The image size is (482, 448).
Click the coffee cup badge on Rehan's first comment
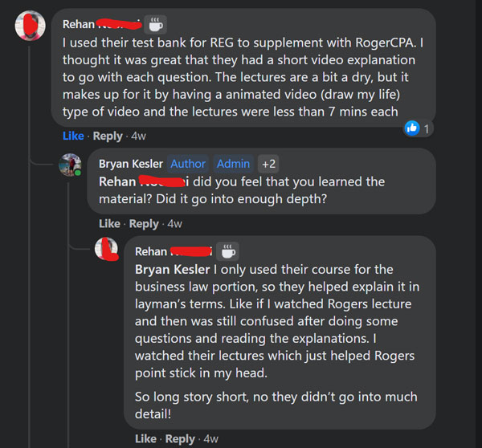156,25
